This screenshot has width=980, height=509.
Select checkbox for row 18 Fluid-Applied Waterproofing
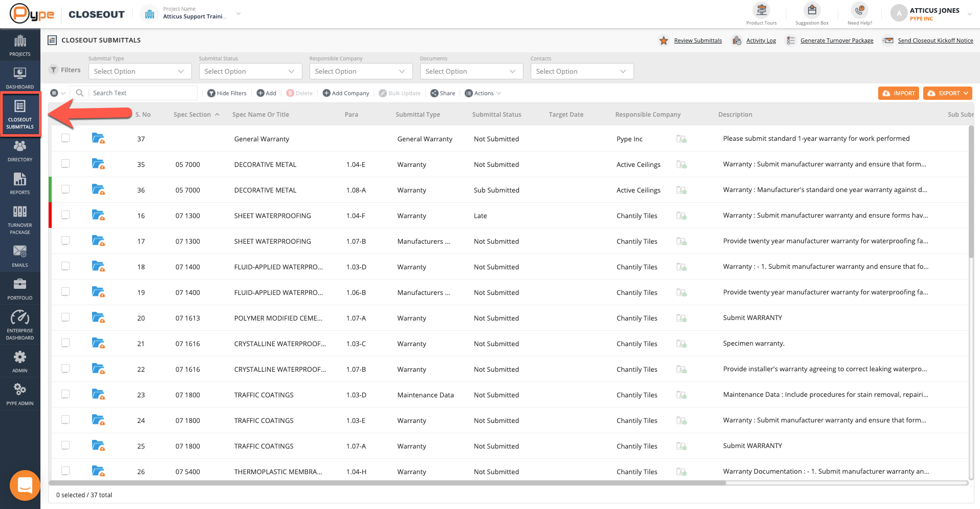(x=66, y=266)
